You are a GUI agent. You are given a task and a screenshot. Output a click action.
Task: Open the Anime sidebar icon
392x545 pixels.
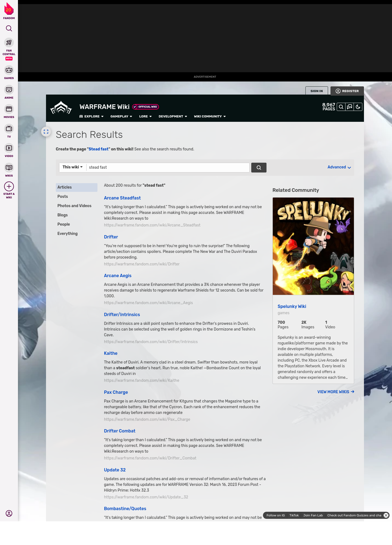pyautogui.click(x=9, y=90)
